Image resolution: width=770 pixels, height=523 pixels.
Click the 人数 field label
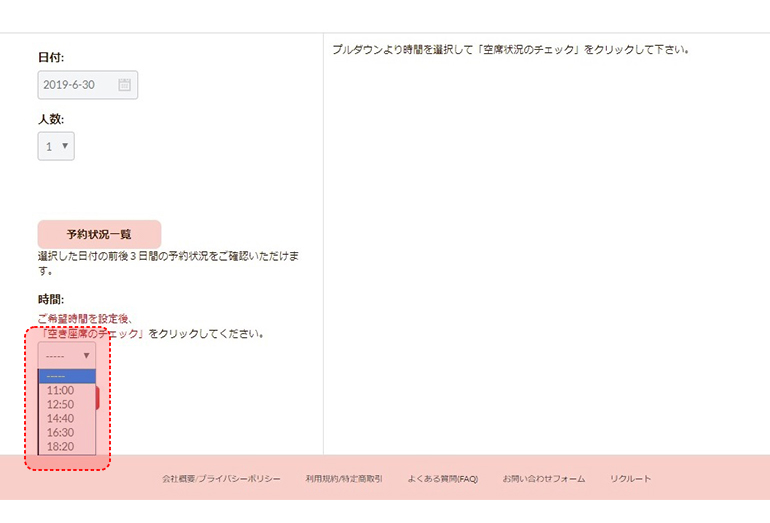coord(51,119)
